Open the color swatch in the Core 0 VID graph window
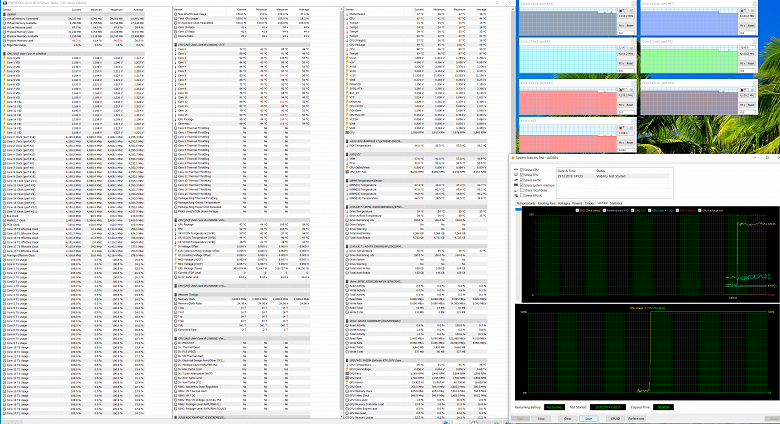Viewport: 780px width, 424px height. 621,127
